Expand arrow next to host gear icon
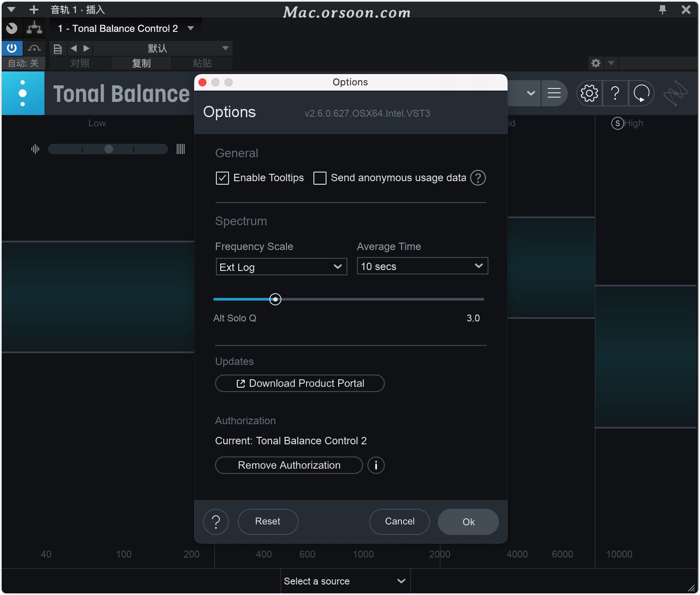This screenshot has width=700, height=595. click(611, 63)
